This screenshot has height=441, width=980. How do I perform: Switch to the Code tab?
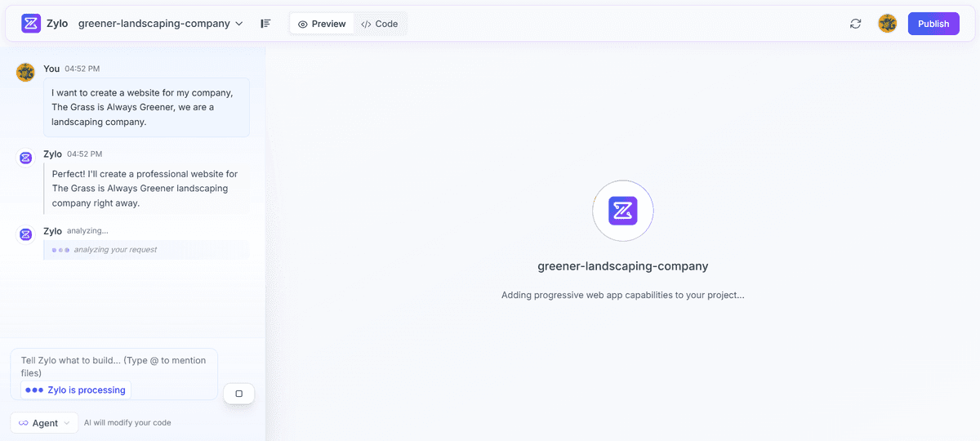click(x=380, y=24)
